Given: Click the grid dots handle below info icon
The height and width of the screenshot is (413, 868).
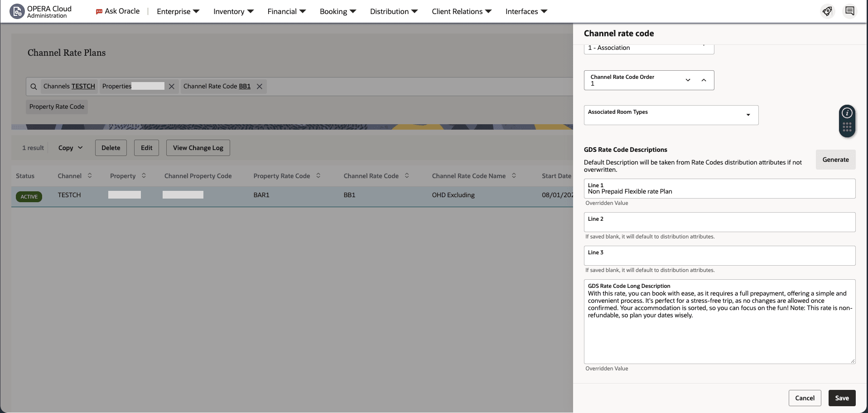Looking at the screenshot, I should coord(847,127).
